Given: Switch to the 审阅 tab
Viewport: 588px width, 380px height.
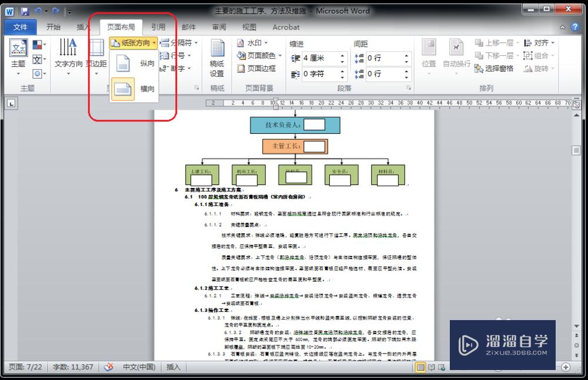Looking at the screenshot, I should pyautogui.click(x=219, y=27).
